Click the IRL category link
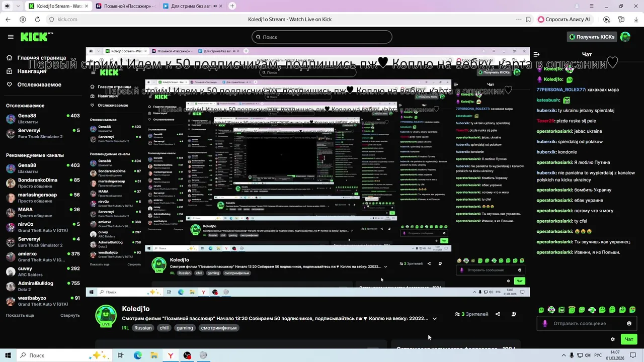 click(125, 328)
